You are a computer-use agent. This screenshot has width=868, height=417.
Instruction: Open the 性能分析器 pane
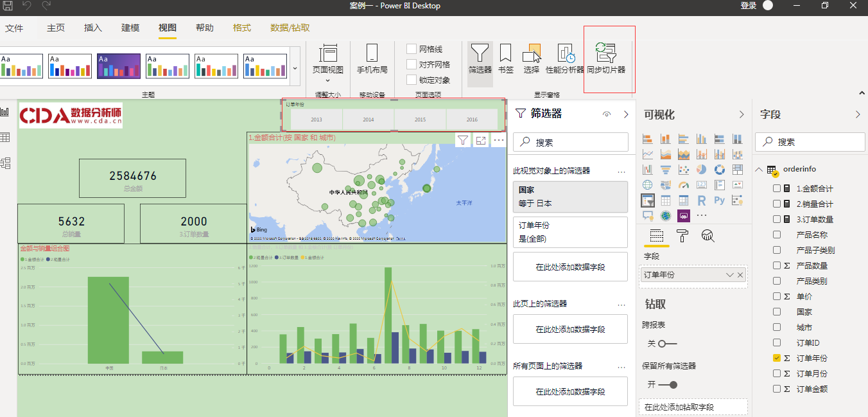[565, 59]
